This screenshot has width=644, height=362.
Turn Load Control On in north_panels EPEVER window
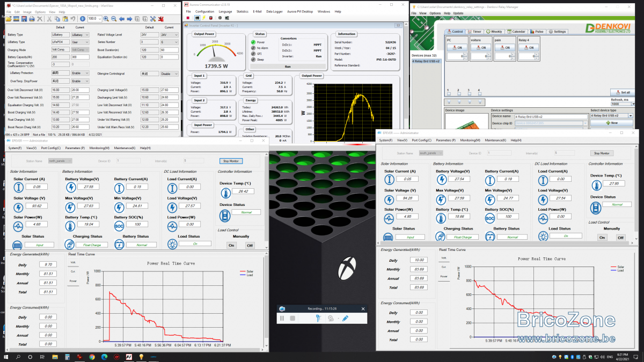[x=232, y=245]
